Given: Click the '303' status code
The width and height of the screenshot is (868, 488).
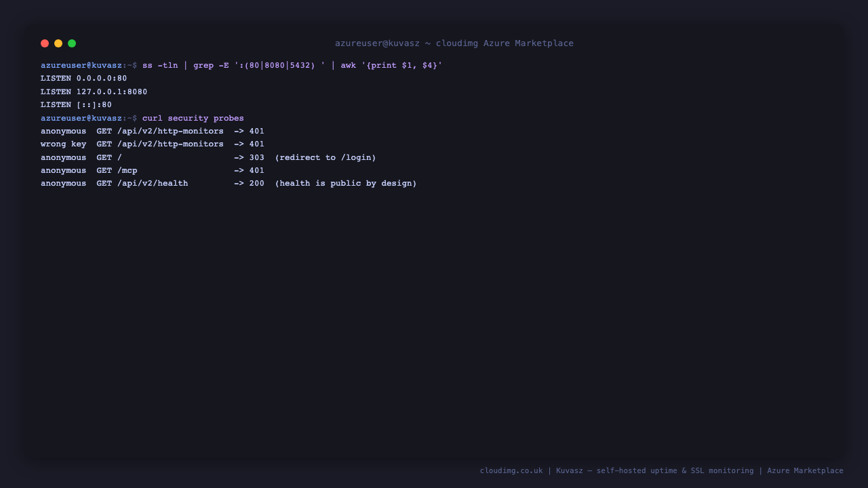Looking at the screenshot, I should pos(257,157).
